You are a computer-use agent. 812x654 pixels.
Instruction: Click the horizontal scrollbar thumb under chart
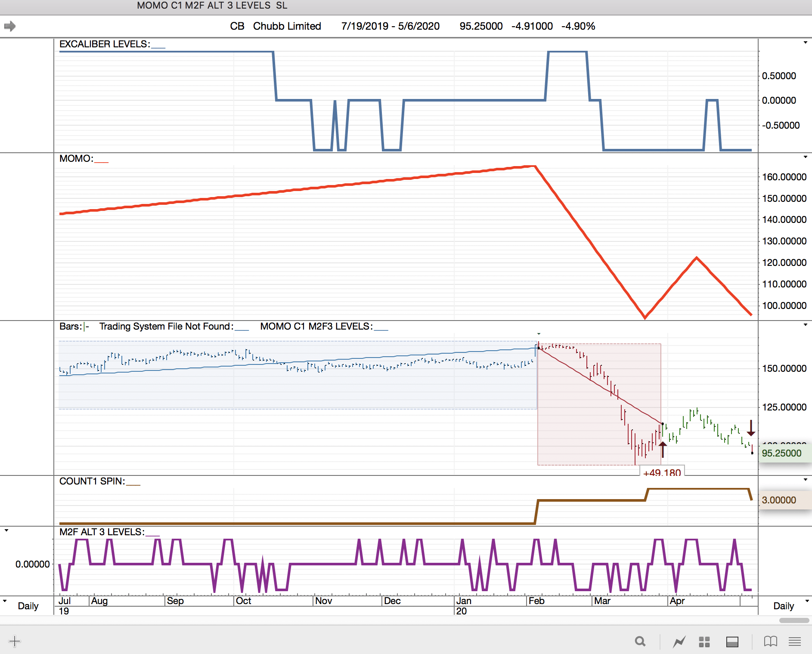pyautogui.click(x=794, y=620)
